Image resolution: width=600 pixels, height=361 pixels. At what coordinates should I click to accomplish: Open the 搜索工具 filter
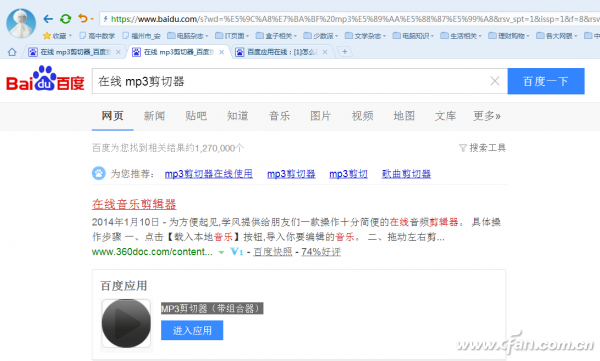click(483, 148)
